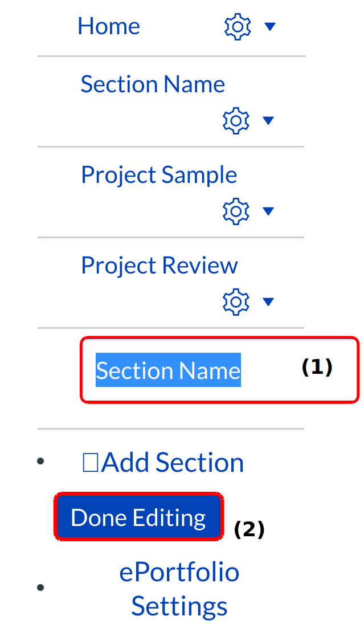The width and height of the screenshot is (364, 624).
Task: Click the box icon before Add Section
Action: (x=91, y=463)
